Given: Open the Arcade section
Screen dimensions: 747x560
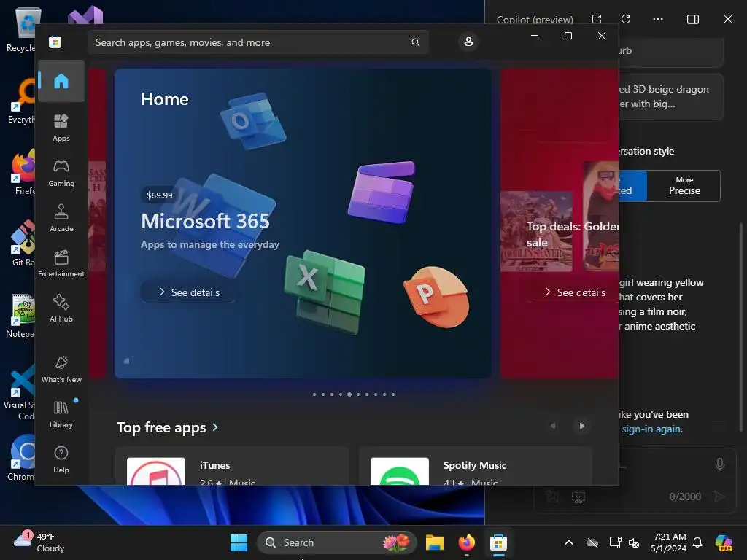Looking at the screenshot, I should 61,218.
